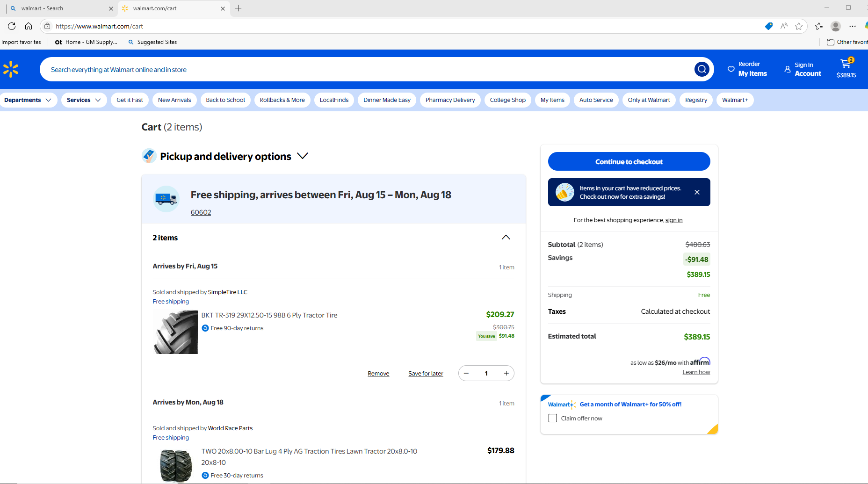Open the cart icon showing $389.15

click(846, 68)
